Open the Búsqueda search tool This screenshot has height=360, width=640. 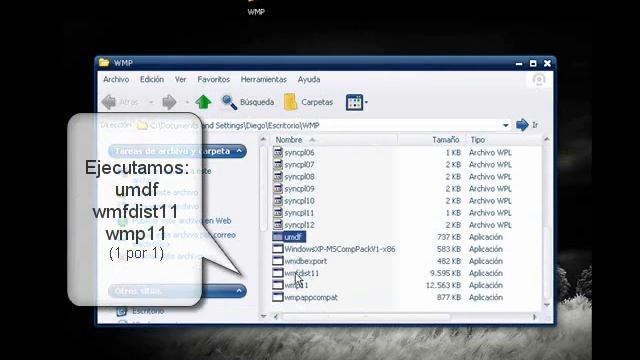(x=248, y=102)
